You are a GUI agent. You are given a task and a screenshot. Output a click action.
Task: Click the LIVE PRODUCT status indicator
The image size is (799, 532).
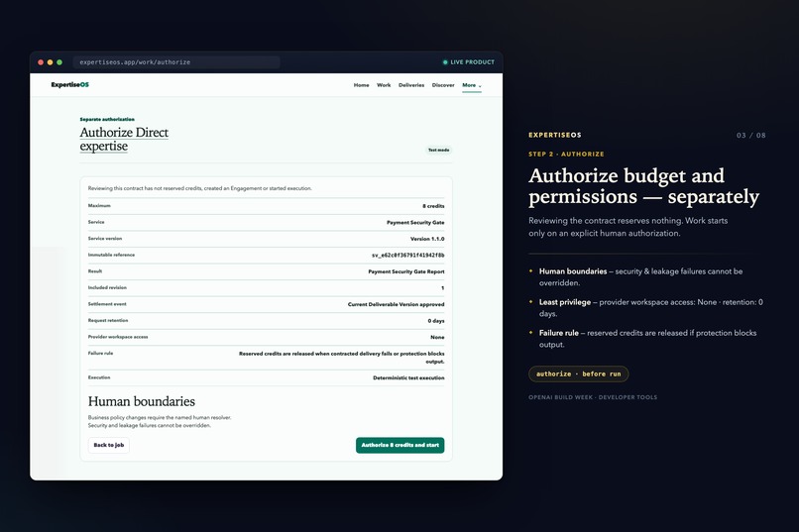468,62
